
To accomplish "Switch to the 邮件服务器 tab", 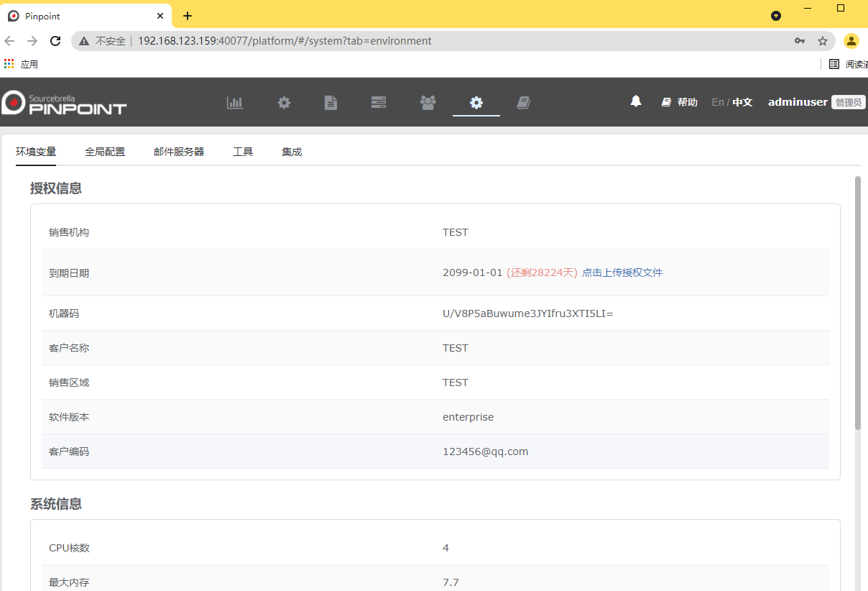I will click(x=179, y=152).
